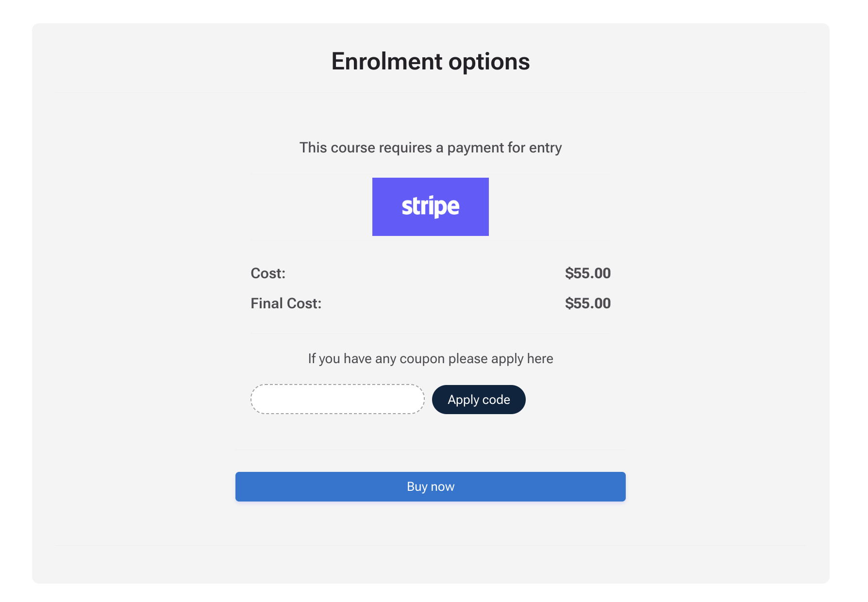Click the Cost: label
Image resolution: width=868 pixels, height=602 pixels.
tap(268, 273)
